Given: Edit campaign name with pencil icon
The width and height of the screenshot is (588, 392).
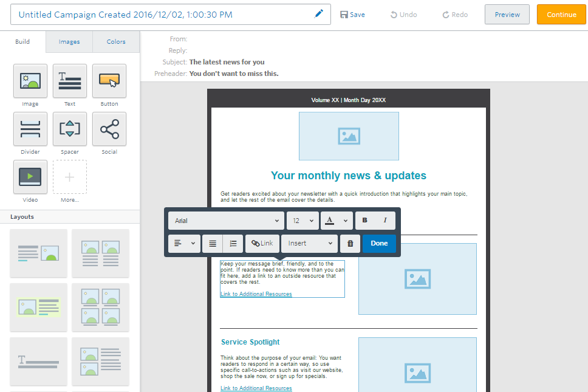Looking at the screenshot, I should click(319, 15).
